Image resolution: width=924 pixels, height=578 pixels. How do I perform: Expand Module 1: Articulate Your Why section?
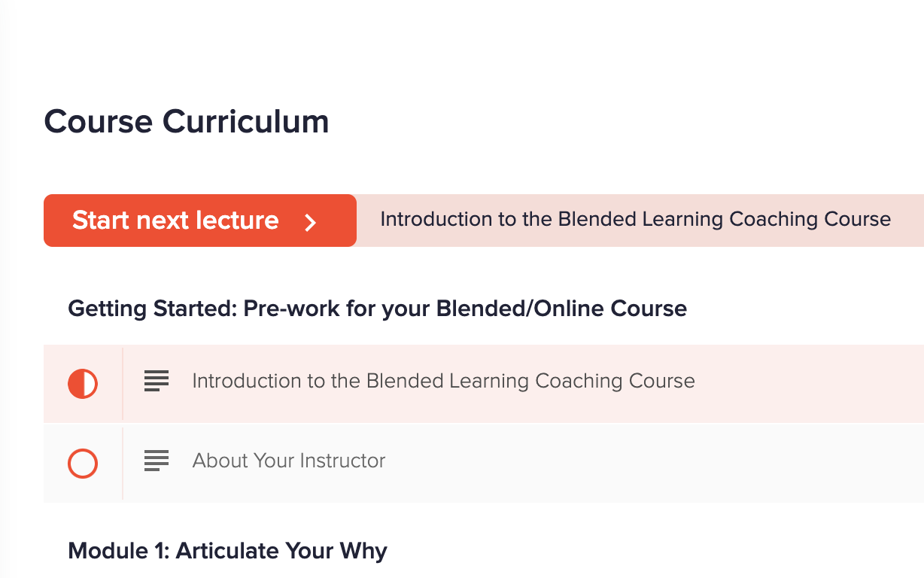click(227, 551)
